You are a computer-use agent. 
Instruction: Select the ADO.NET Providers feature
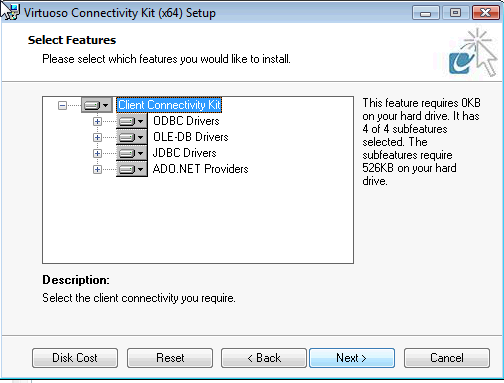tap(200, 169)
